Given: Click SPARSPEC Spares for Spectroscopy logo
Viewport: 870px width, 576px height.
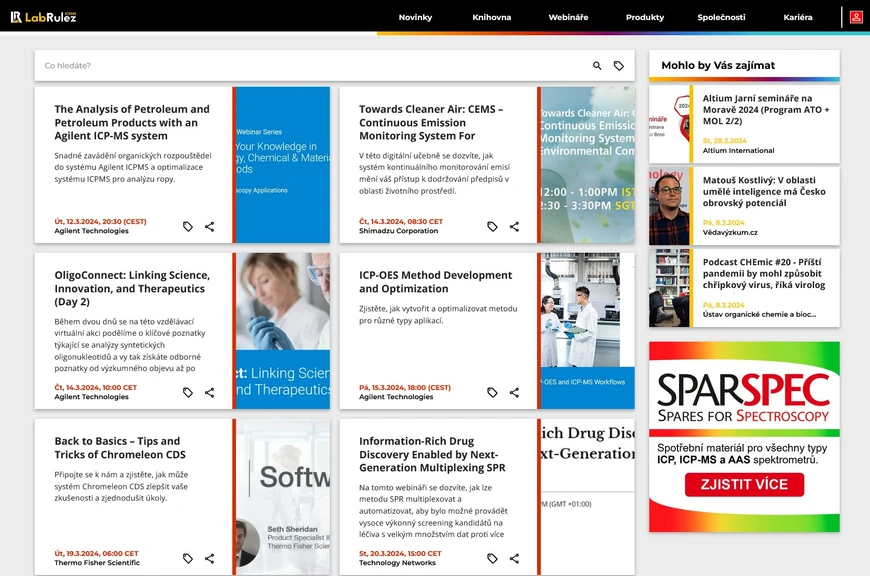Looking at the screenshot, I should [743, 397].
